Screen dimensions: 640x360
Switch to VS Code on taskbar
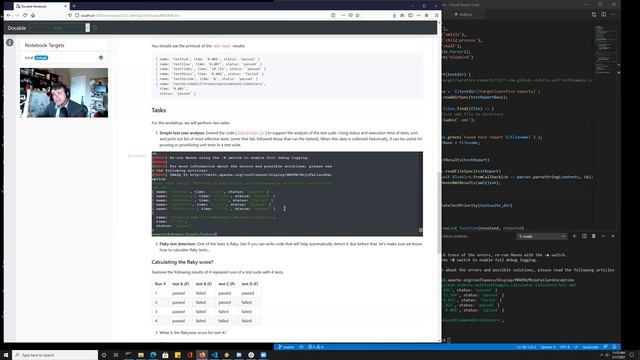pyautogui.click(x=214, y=355)
